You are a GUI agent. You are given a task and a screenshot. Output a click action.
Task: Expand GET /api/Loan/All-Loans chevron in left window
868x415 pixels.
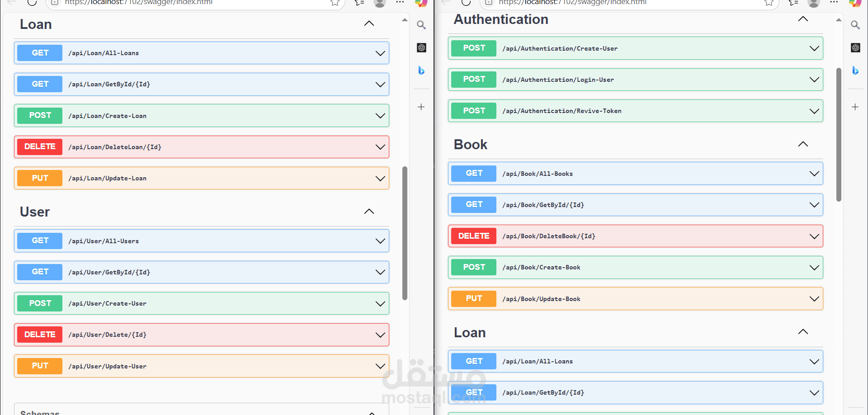coord(380,53)
